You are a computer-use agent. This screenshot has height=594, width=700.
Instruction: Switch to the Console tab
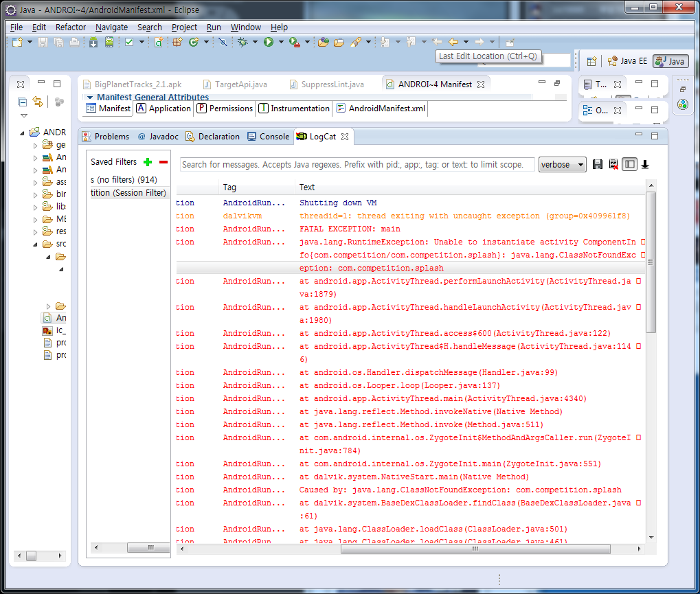[x=269, y=137]
